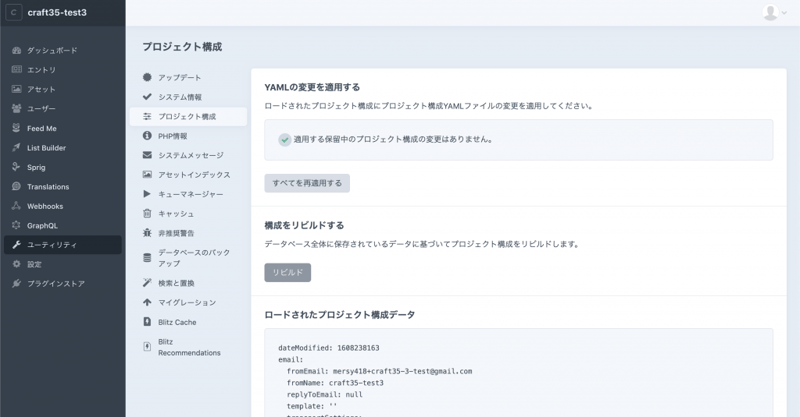Image resolution: width=800 pixels, height=417 pixels.
Task: Go to 設定 in the sidebar
Action: (35, 264)
